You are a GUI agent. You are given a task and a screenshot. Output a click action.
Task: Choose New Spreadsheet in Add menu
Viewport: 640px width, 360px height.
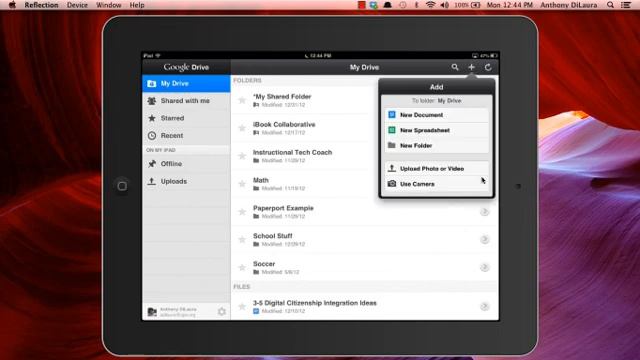(x=436, y=130)
